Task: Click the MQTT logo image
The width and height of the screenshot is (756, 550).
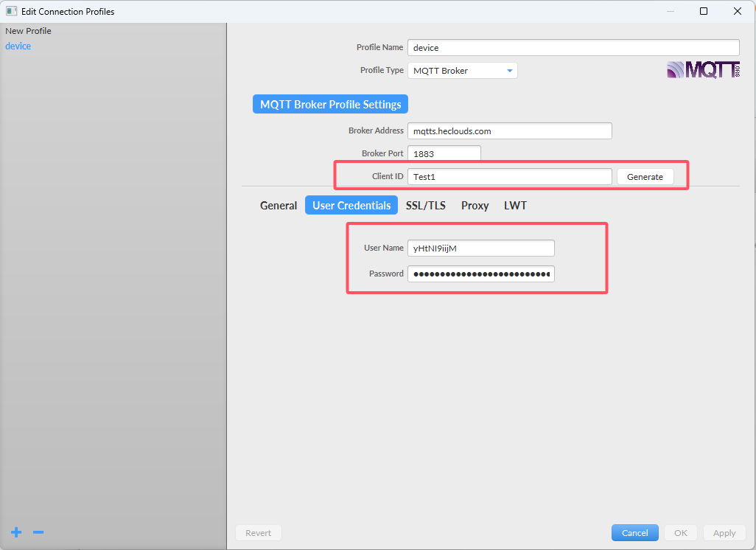Action: pos(703,70)
